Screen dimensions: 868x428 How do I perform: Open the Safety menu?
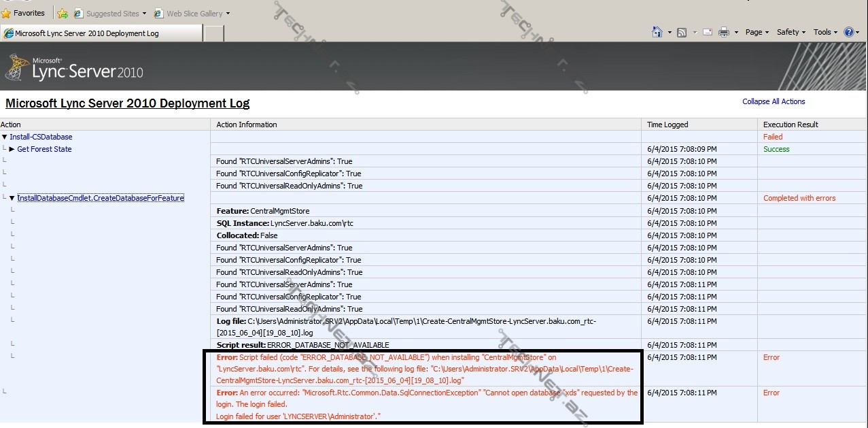point(791,32)
